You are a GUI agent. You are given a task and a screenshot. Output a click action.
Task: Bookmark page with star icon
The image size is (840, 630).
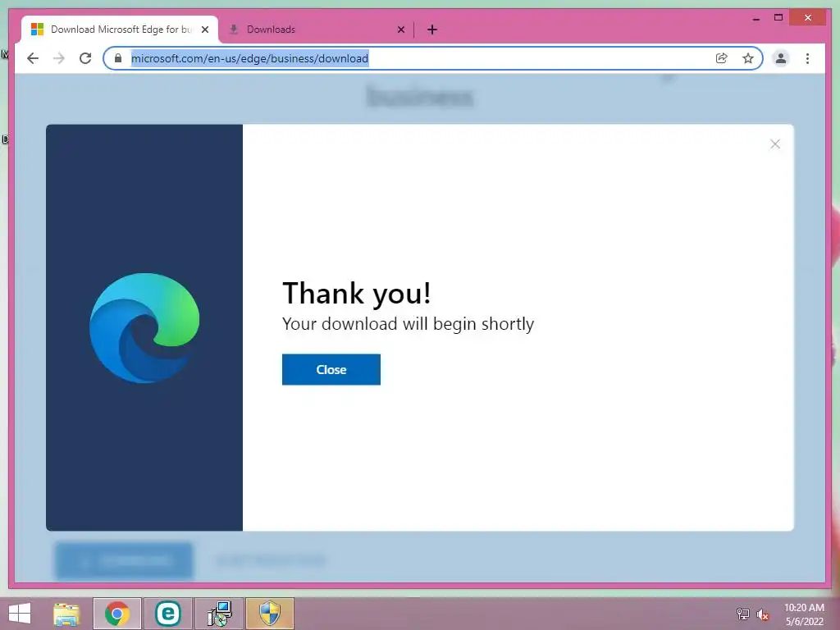pyautogui.click(x=748, y=58)
